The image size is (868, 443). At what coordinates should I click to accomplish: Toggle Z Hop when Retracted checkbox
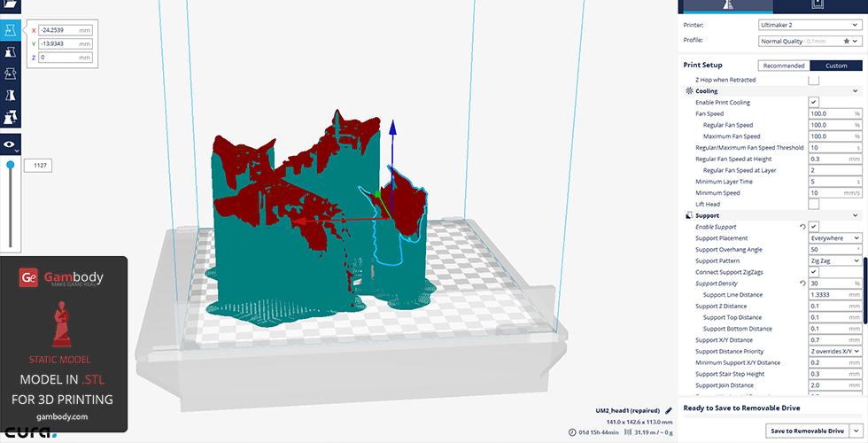(813, 80)
